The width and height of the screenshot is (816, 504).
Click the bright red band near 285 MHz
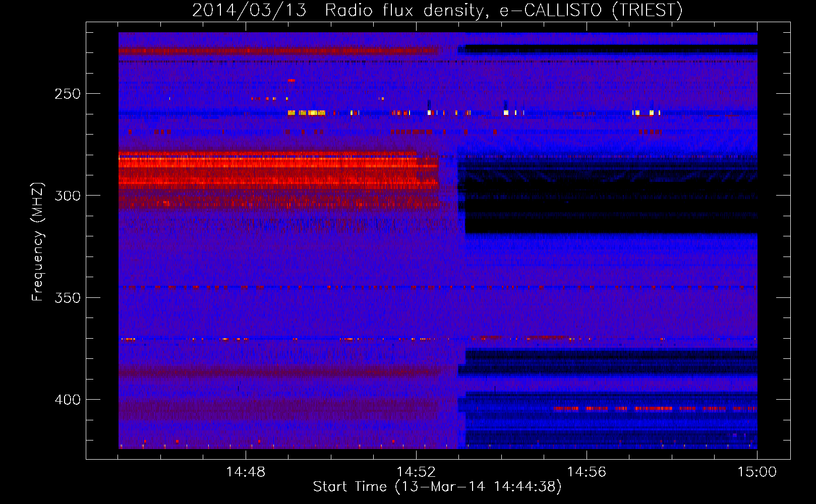pyautogui.click(x=277, y=162)
